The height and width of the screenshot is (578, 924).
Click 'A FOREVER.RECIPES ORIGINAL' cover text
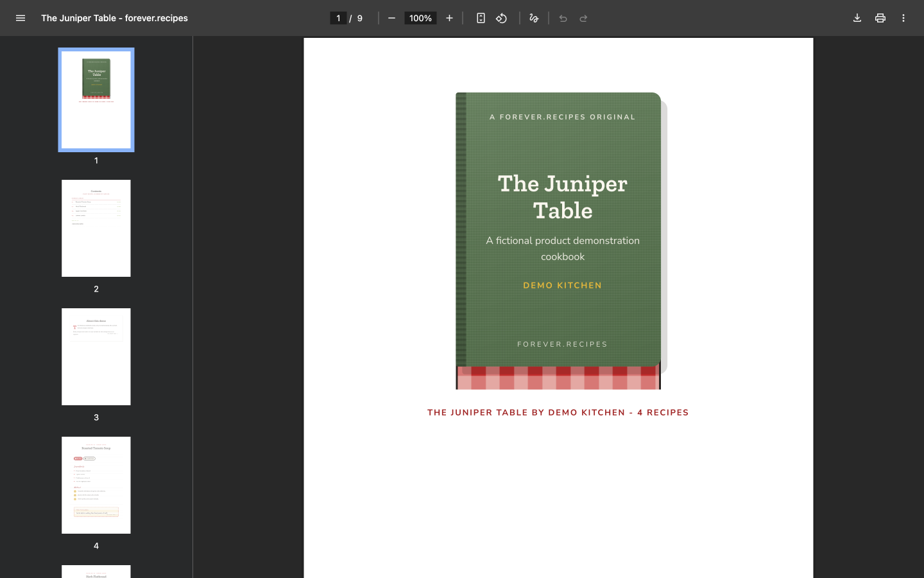pos(563,117)
